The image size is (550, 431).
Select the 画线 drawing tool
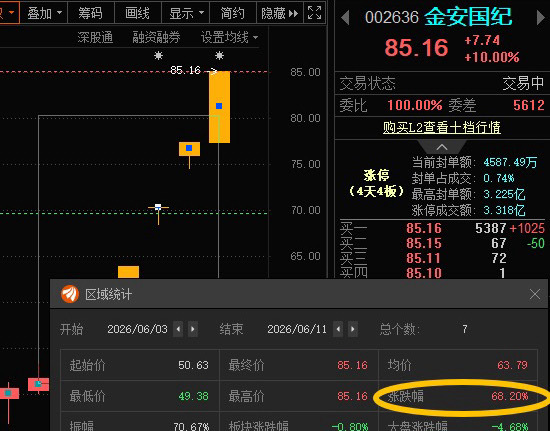137,13
